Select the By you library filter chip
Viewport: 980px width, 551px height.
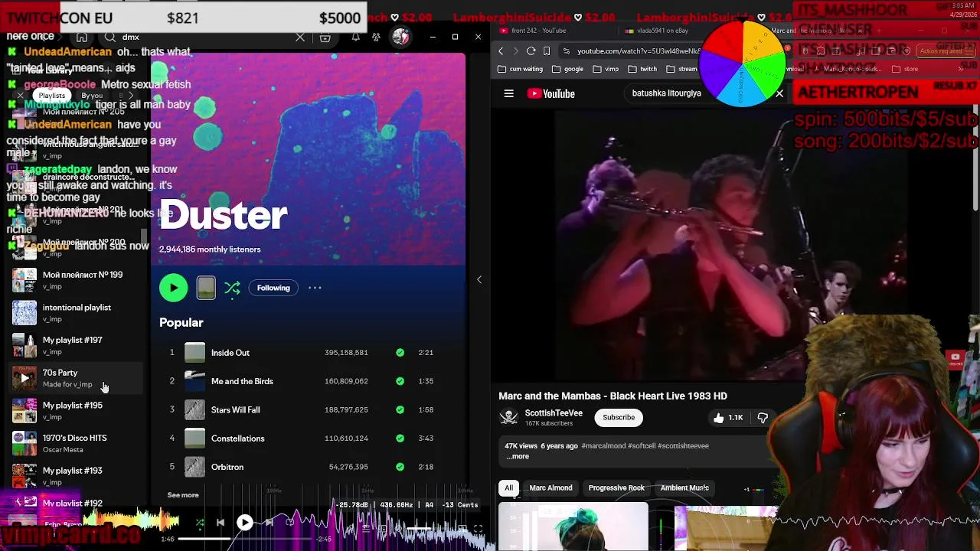(x=92, y=96)
